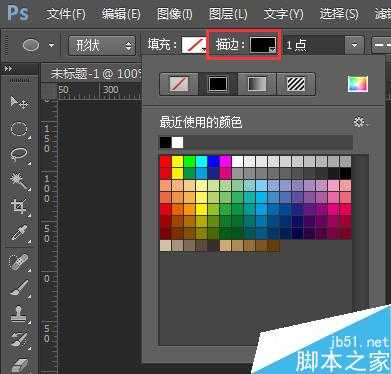Screen dimensions: 391x374
Task: Select the Crop tool
Action: [19, 207]
